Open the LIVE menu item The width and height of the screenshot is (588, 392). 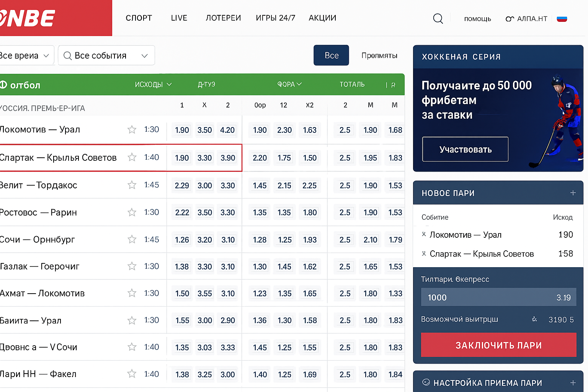[x=179, y=18]
